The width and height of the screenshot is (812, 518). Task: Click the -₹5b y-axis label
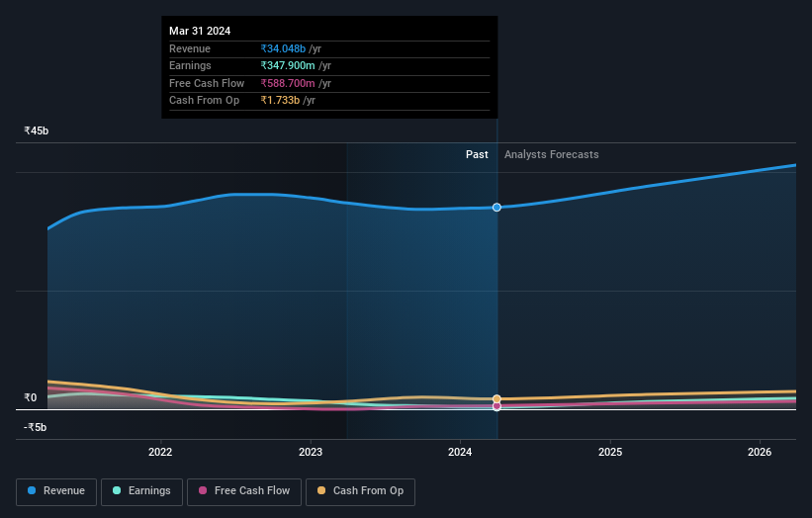pos(36,427)
